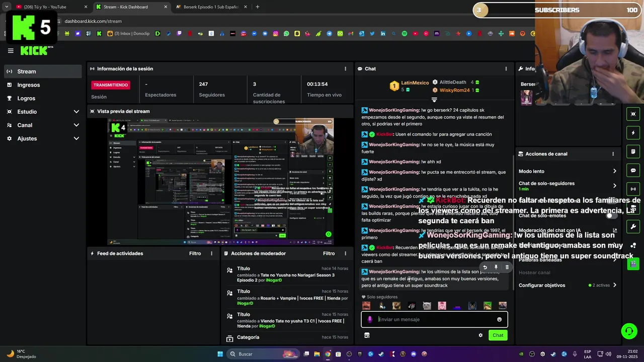Screen dimensions: 644x362
Task: Pin the highlighted chat message
Action: pyautogui.click(x=496, y=267)
